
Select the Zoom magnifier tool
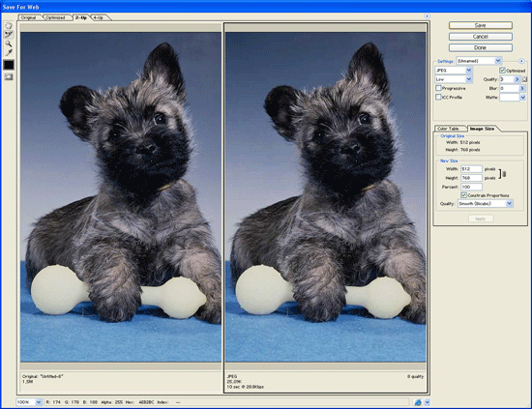9,44
